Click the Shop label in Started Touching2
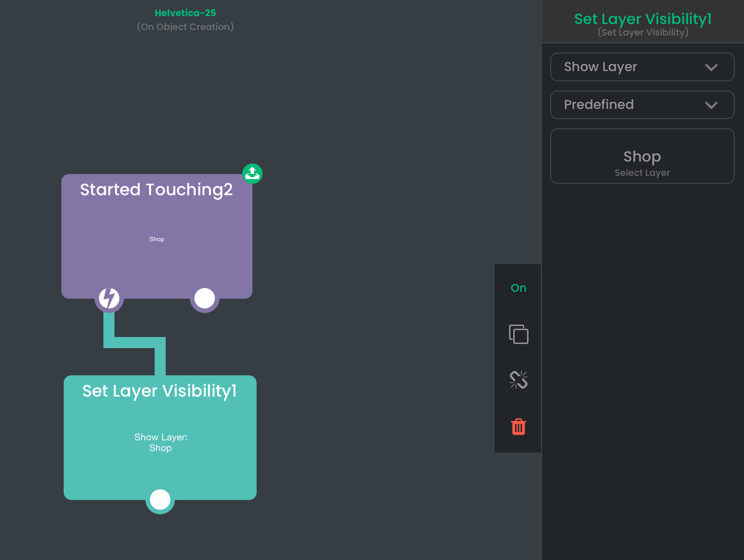 [157, 239]
